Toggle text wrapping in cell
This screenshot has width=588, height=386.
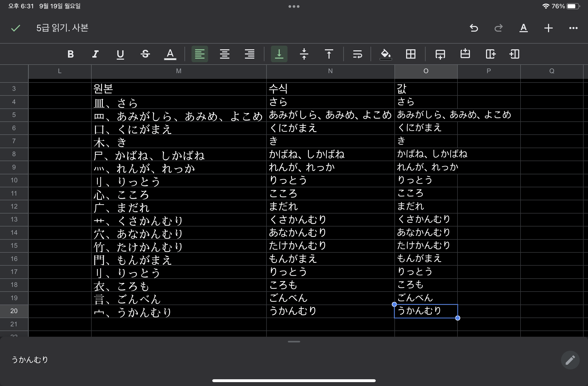click(357, 54)
